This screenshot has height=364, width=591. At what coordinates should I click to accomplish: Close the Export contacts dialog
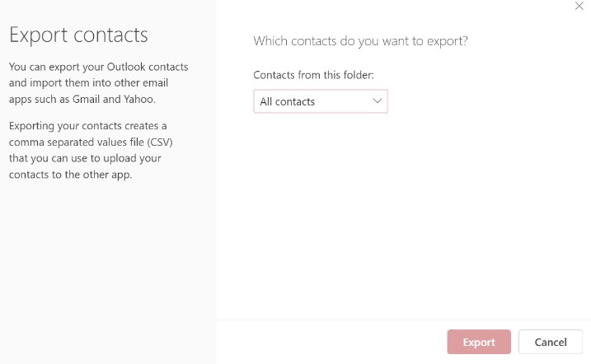tap(579, 6)
